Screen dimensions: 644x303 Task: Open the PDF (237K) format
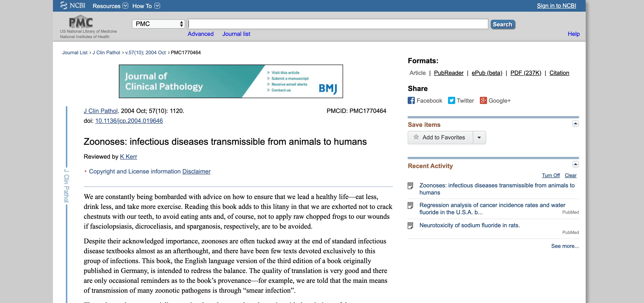point(526,73)
